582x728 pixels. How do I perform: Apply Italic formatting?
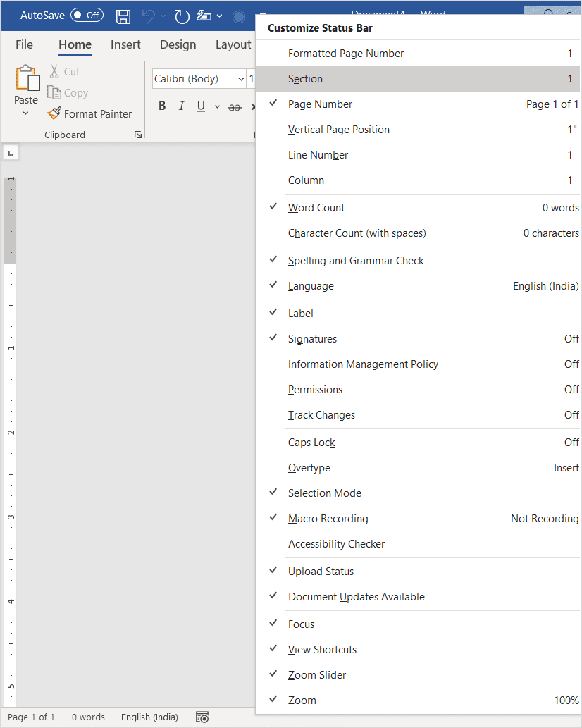[181, 105]
